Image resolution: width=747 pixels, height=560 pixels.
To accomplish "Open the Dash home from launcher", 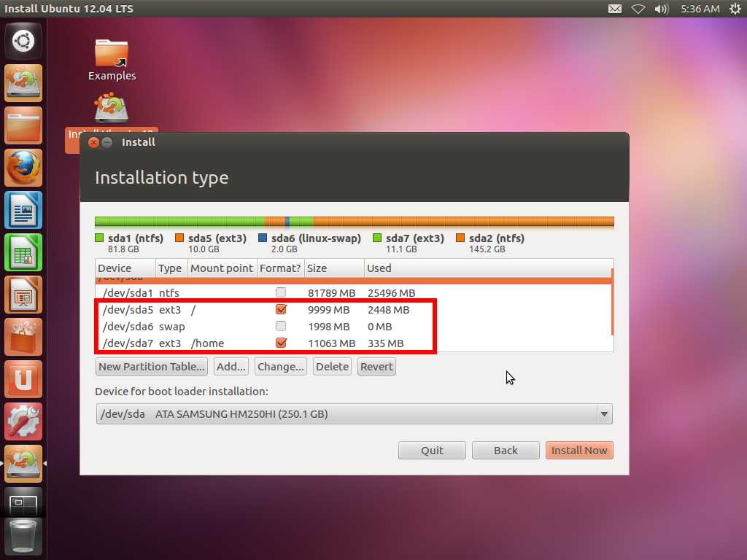I will tap(23, 41).
